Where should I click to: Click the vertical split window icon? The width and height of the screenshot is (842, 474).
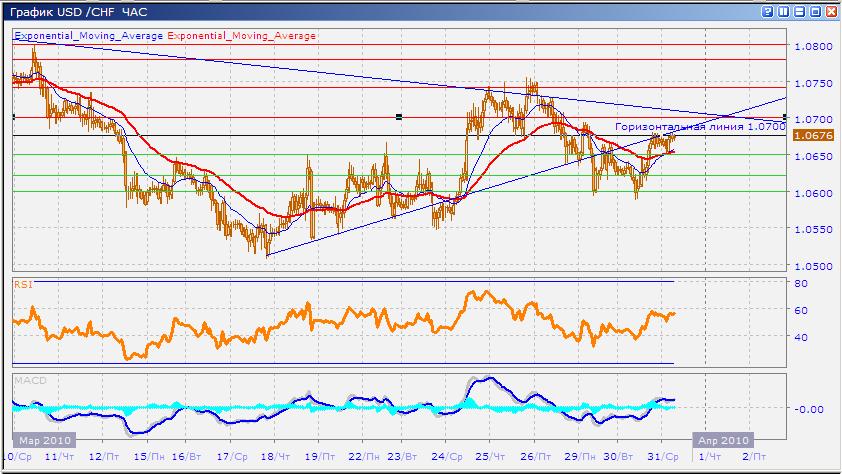pos(783,11)
